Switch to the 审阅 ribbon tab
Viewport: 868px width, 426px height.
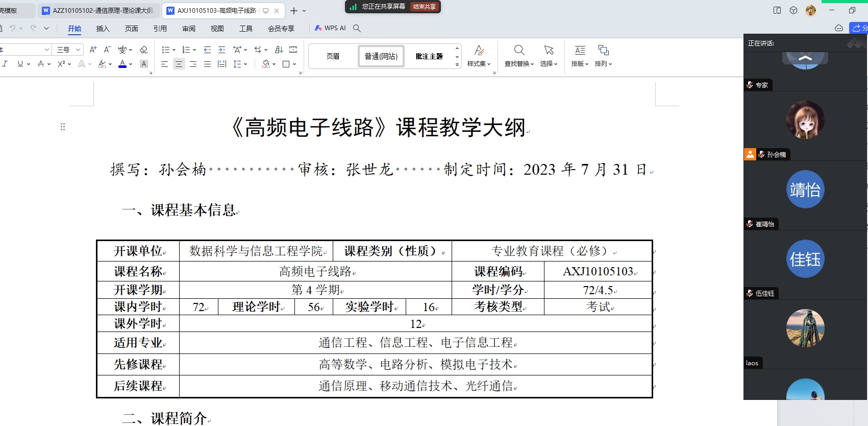[188, 29]
